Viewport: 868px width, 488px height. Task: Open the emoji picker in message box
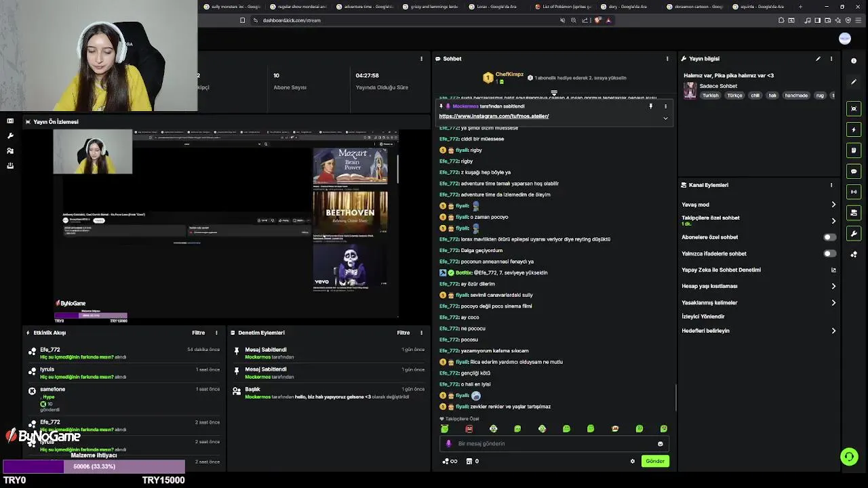660,444
